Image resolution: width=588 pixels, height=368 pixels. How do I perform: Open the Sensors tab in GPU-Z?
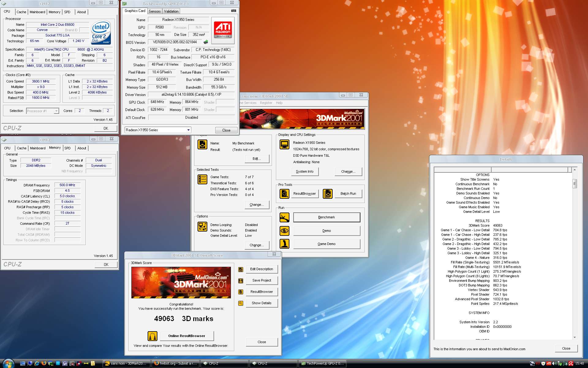[x=155, y=11]
